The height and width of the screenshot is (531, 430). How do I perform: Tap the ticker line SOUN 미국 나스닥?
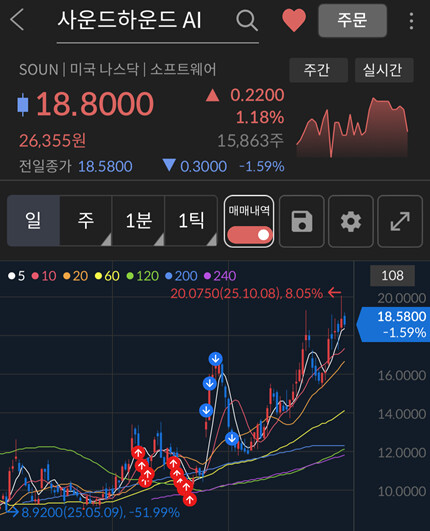[117, 70]
